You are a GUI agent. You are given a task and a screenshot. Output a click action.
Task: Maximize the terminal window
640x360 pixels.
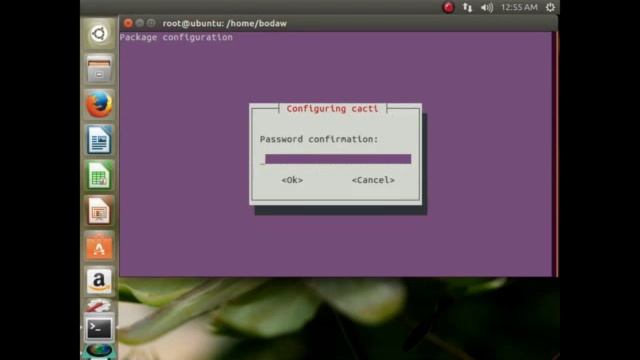point(151,23)
